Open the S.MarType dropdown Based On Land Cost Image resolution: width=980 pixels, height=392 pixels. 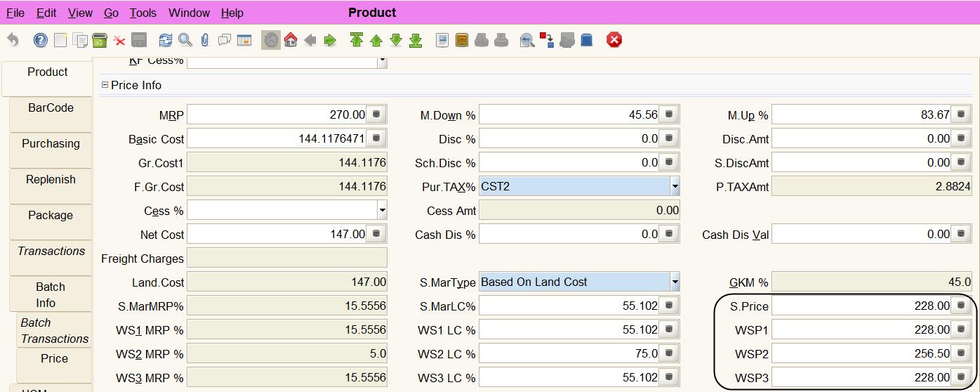pyautogui.click(x=675, y=282)
